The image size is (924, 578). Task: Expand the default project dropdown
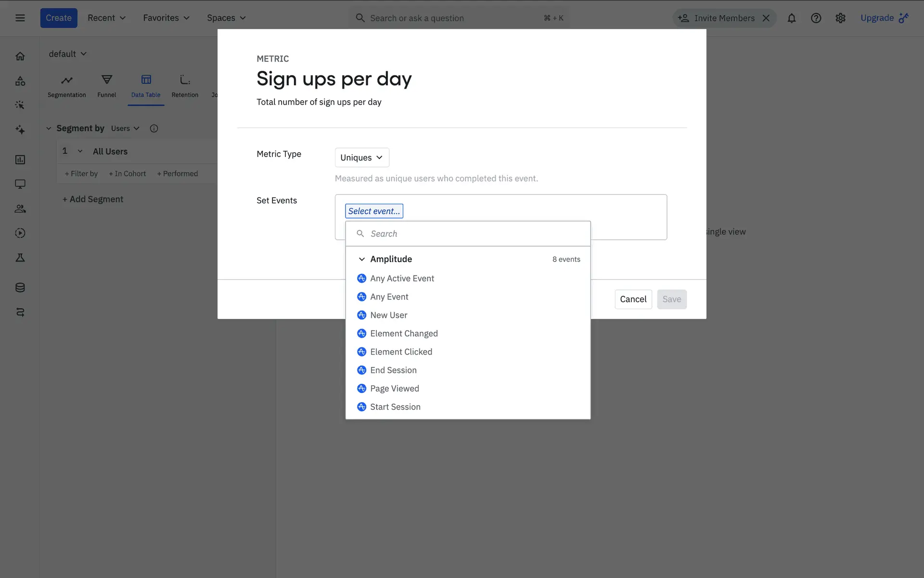coord(67,54)
